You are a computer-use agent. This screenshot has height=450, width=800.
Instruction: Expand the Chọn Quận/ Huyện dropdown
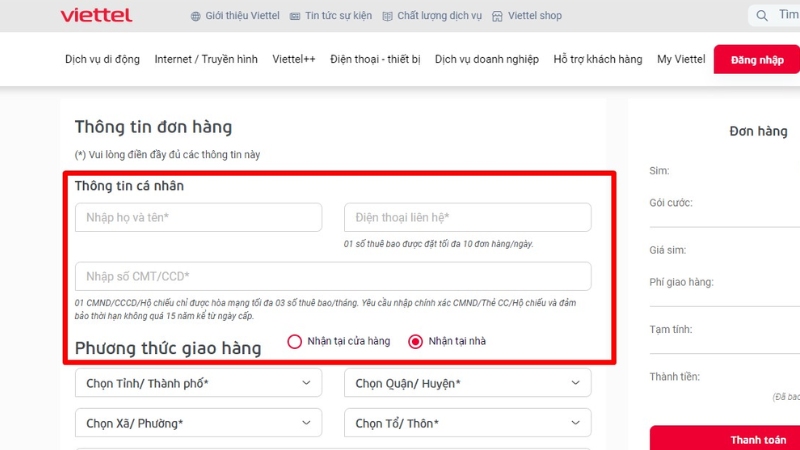[x=467, y=383]
